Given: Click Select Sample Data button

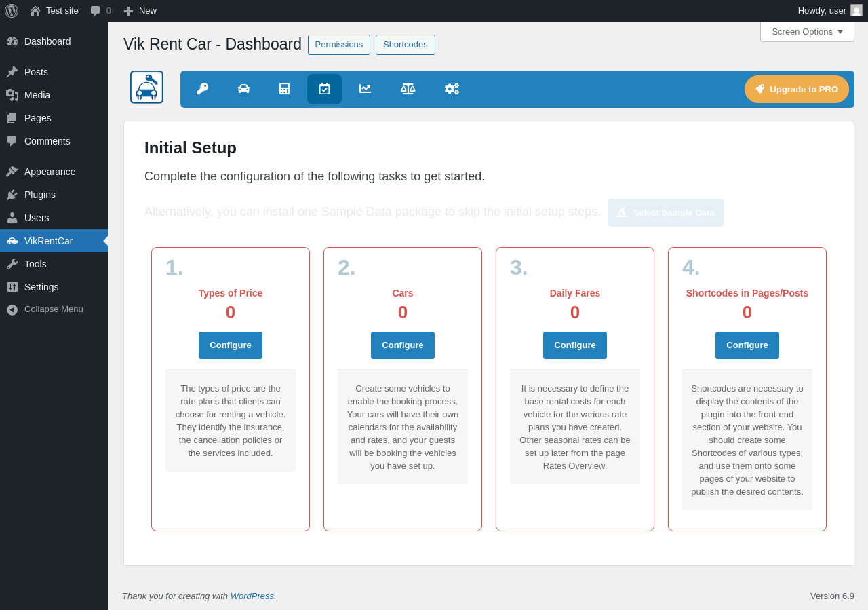Looking at the screenshot, I should (x=665, y=213).
